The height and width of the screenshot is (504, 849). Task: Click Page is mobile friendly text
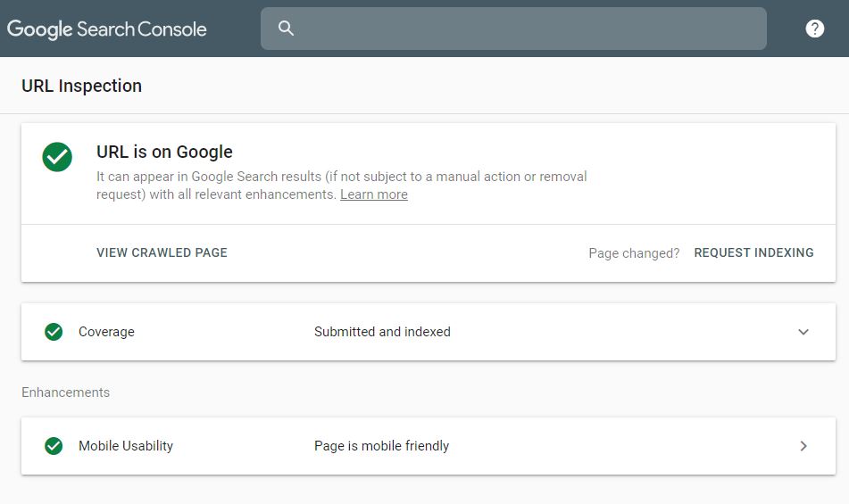(382, 446)
